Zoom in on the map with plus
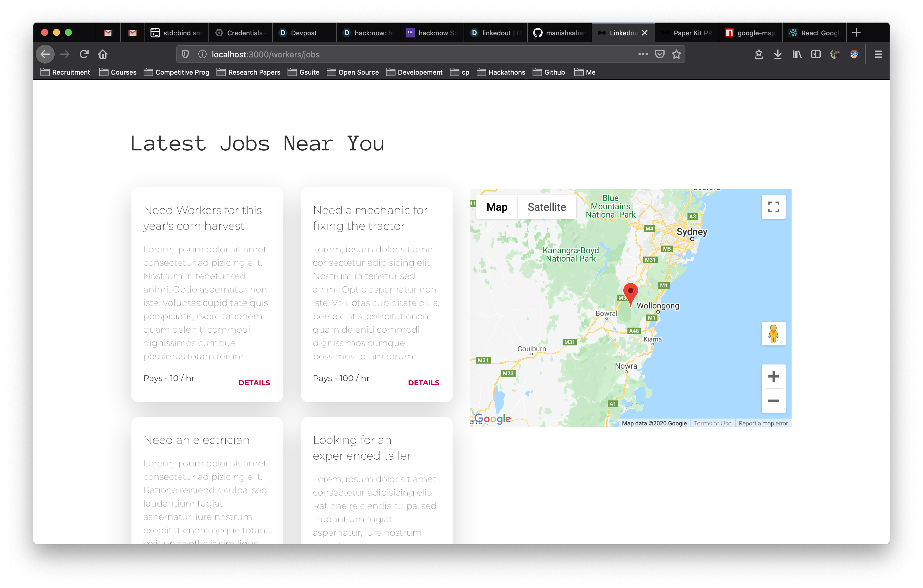The image size is (923, 588). [x=773, y=376]
